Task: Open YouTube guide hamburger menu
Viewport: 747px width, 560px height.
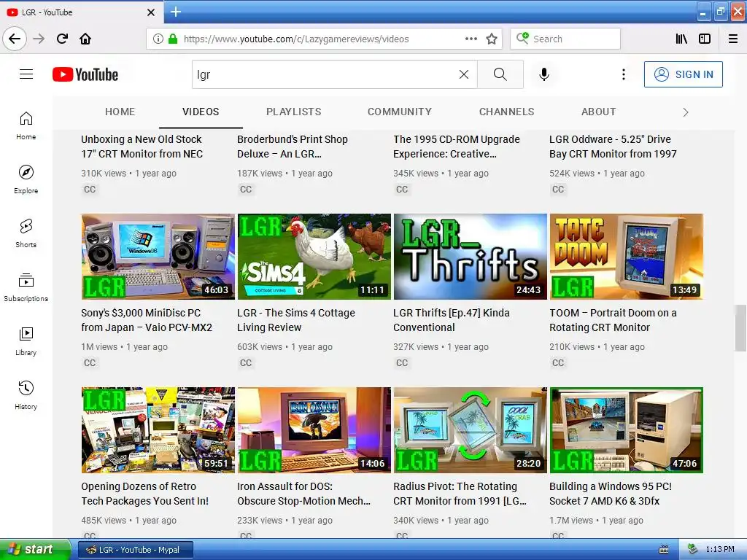Action: pos(26,74)
